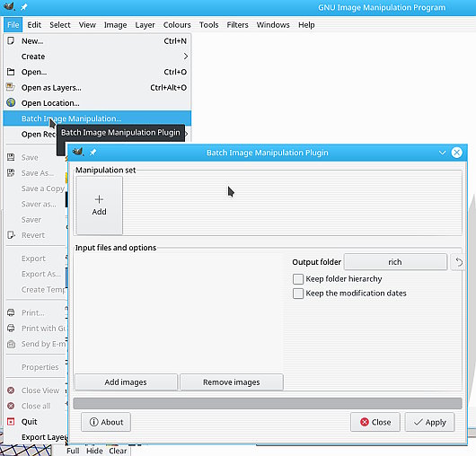476x456 pixels.
Task: Click the Apply button
Action: pos(429,422)
